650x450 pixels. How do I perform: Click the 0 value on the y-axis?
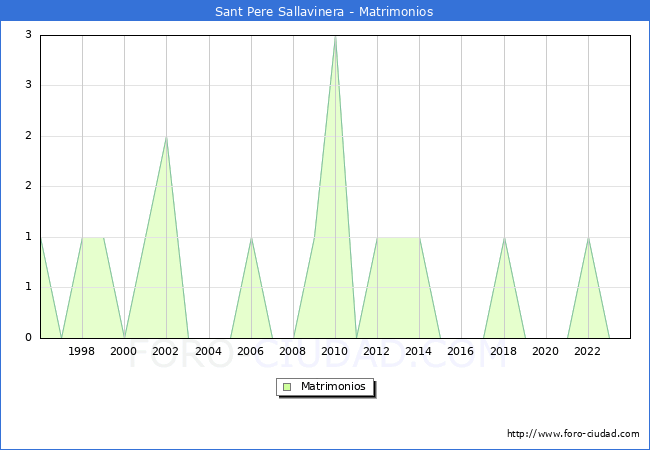pyautogui.click(x=28, y=338)
